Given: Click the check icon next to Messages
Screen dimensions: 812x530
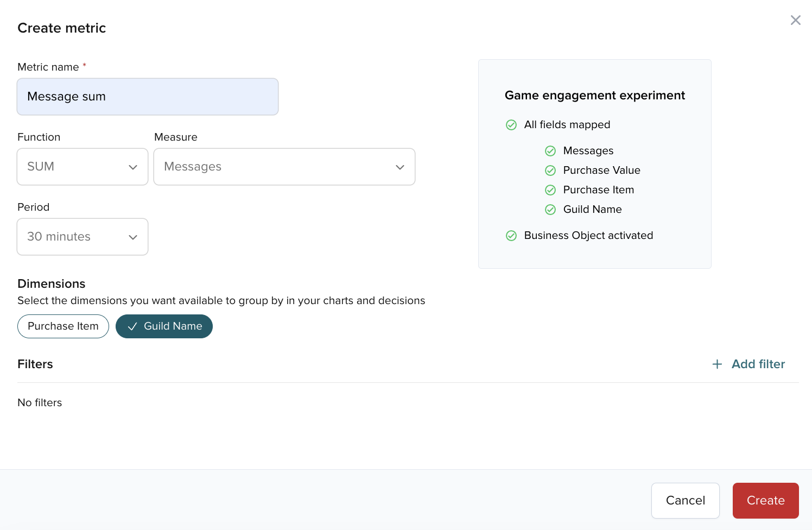Looking at the screenshot, I should point(550,151).
